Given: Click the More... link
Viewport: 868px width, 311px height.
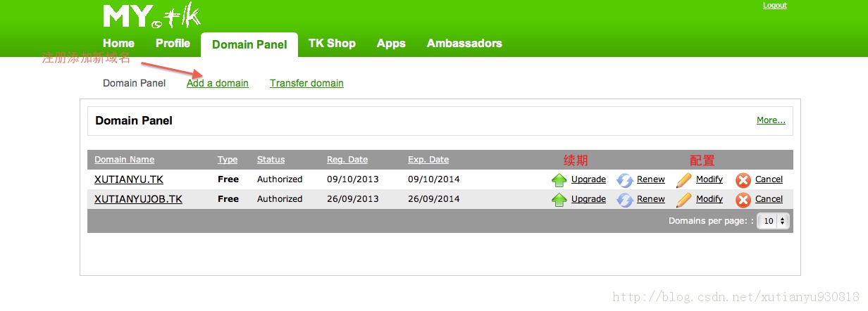Looking at the screenshot, I should pyautogui.click(x=771, y=120).
